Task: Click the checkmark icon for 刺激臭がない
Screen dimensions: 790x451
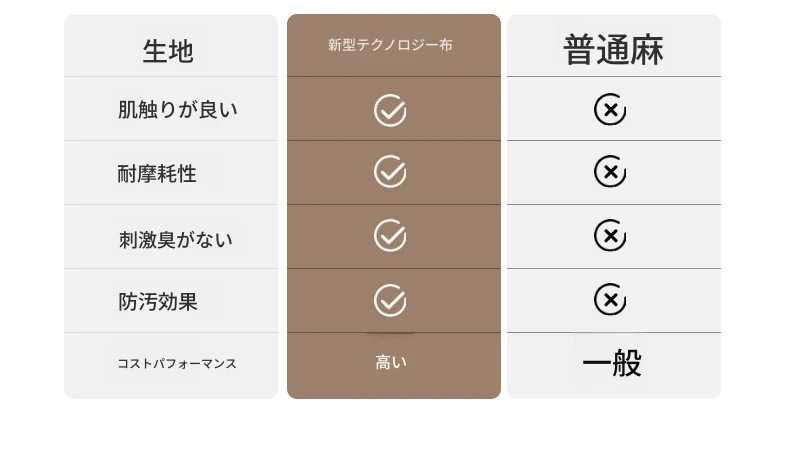Action: [390, 235]
